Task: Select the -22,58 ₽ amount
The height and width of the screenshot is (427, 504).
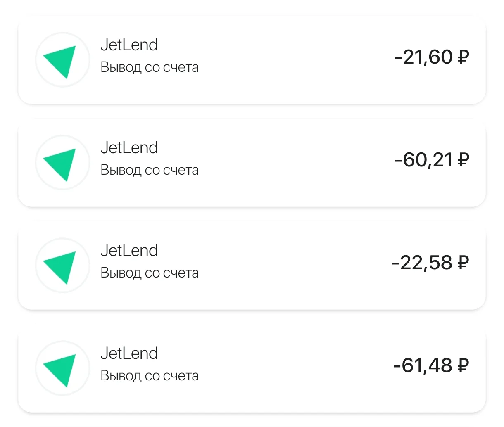Action: pos(430,262)
